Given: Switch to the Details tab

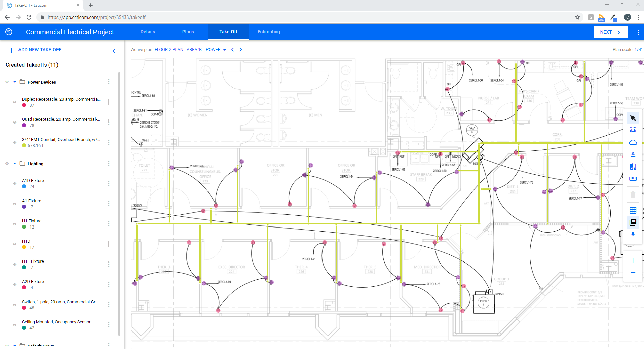Looking at the screenshot, I should [148, 32].
